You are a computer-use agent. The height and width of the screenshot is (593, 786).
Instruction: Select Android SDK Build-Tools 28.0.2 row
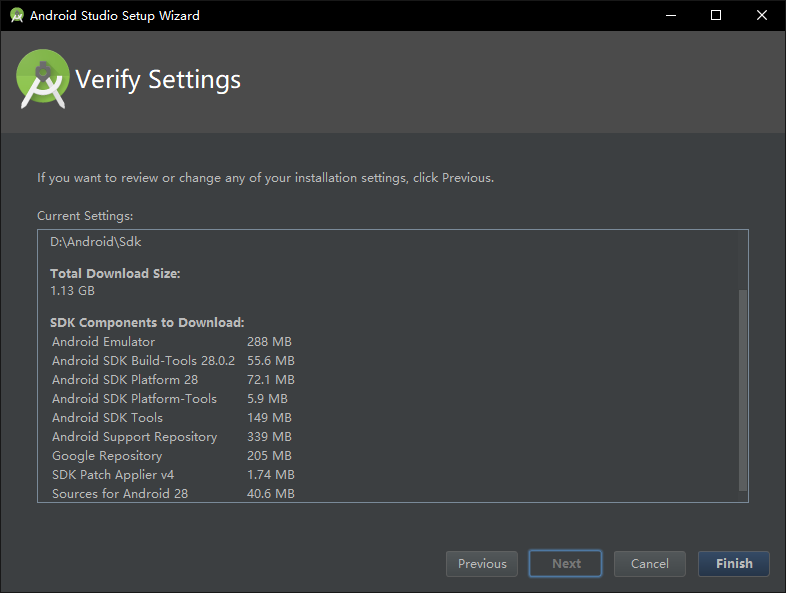(173, 361)
